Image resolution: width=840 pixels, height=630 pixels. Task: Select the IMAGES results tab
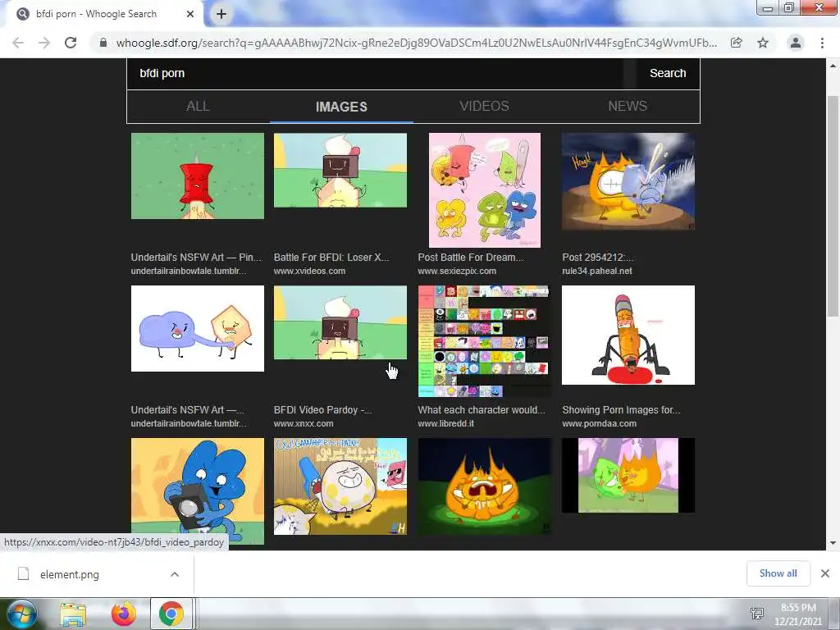(x=341, y=107)
